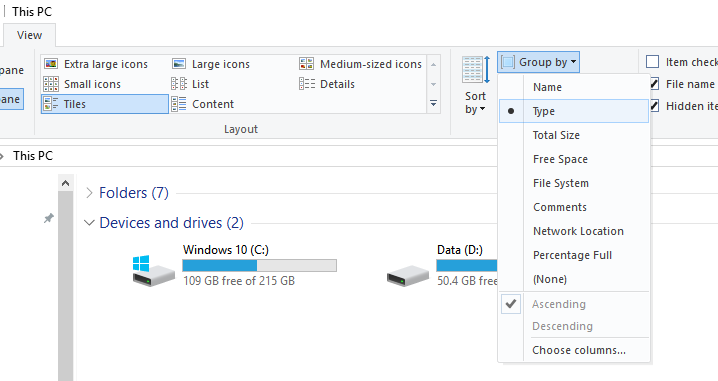This screenshot has height=381, width=718.
Task: Group by Free Space
Action: click(574, 159)
